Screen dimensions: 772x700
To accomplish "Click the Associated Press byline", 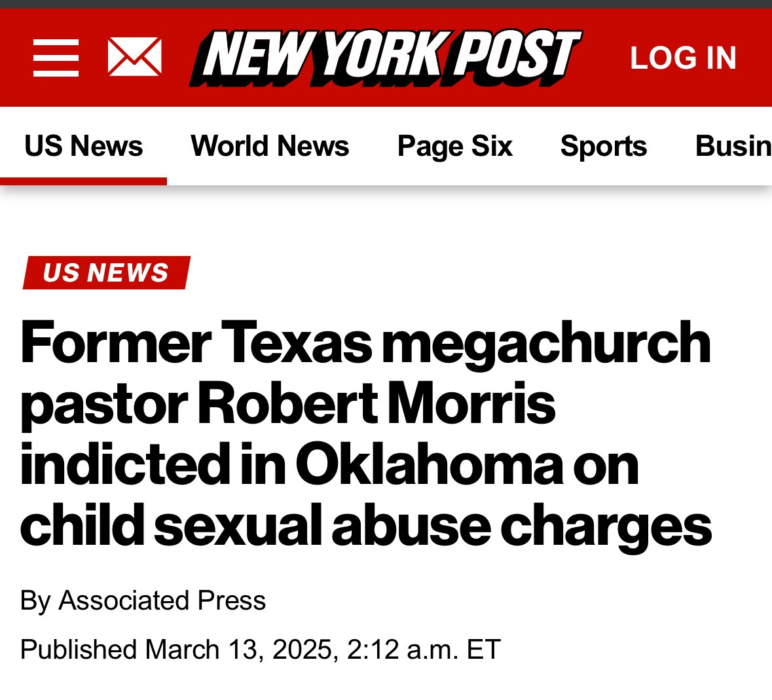I will pyautogui.click(x=162, y=600).
